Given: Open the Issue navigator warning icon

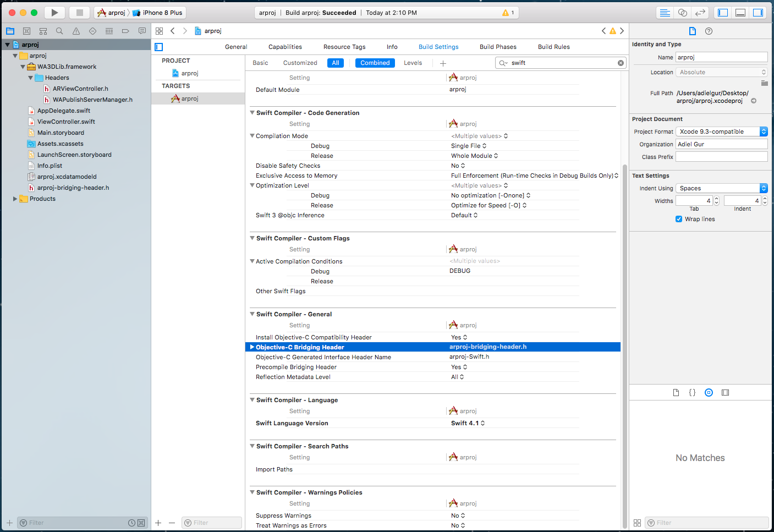Looking at the screenshot, I should point(76,31).
